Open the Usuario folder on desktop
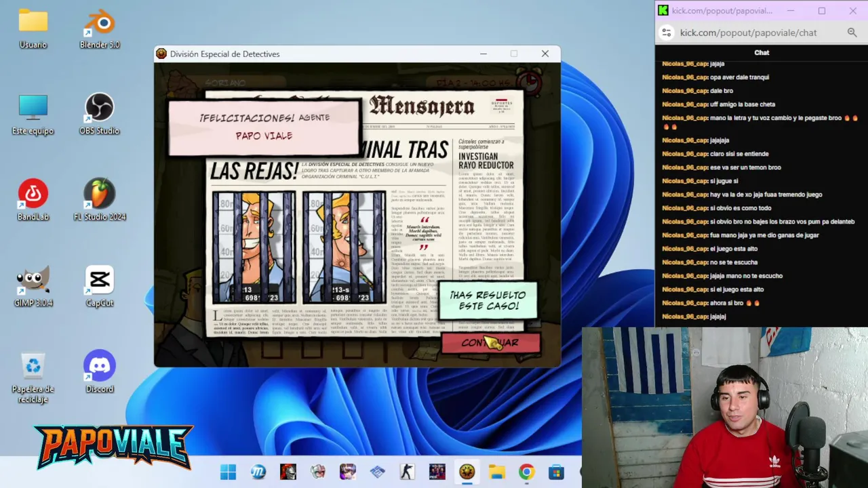Screen dimensions: 868x488 pos(33,28)
